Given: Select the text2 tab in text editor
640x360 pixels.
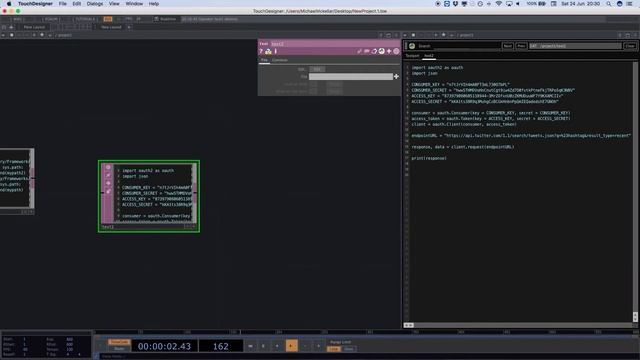Looking at the screenshot, I should pyautogui.click(x=429, y=56).
